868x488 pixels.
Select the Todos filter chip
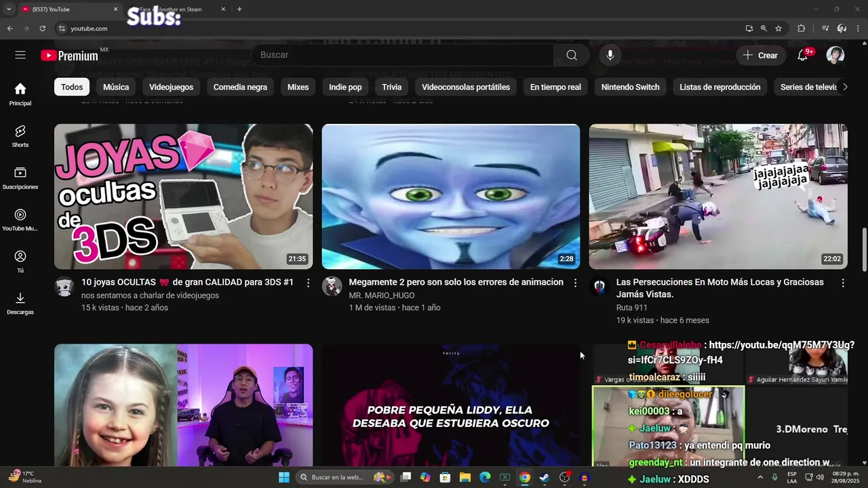pos(72,87)
